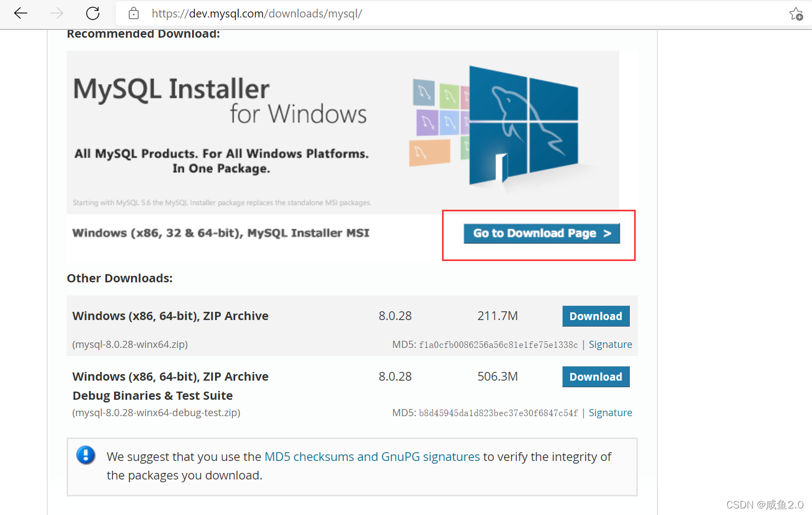This screenshot has width=812, height=515.
Task: Select text 'Windows (x86, 32 & 64-bit), MySQL Installer MSI'
Action: click(x=221, y=233)
